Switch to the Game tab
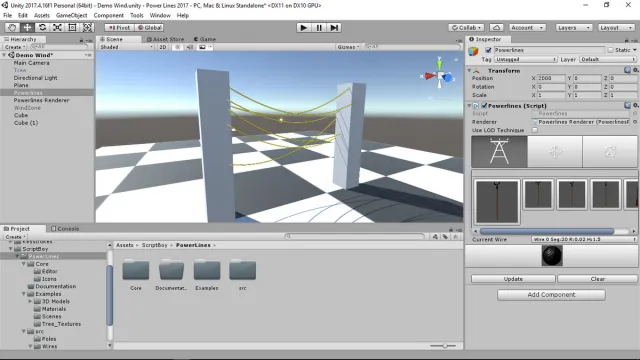Screen dimensions: 640x360 coord(205,39)
